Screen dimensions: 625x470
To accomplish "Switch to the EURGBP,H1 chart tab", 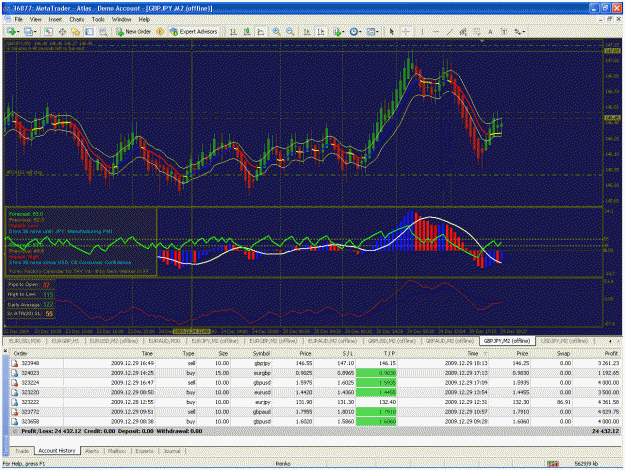I will [65, 341].
